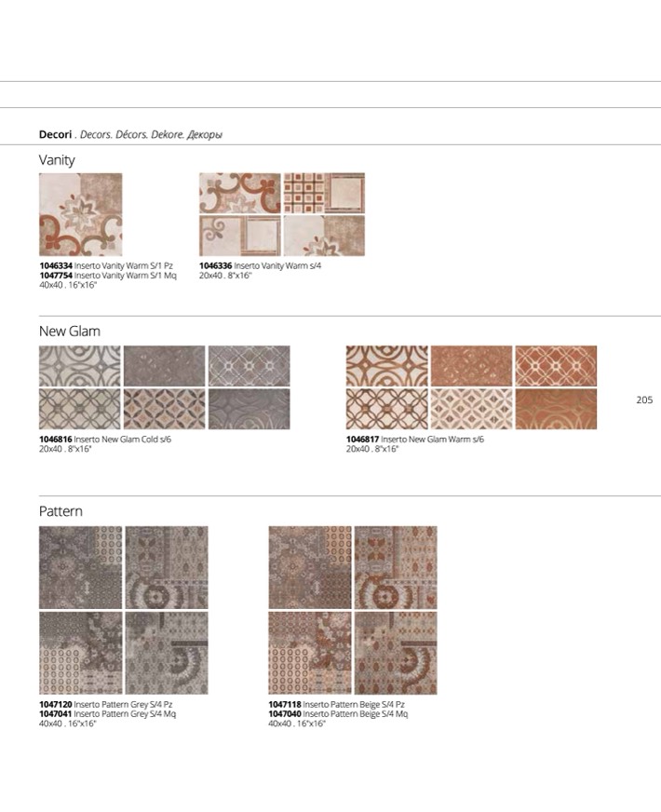Open the Pattern Grey S/4 tile image
This screenshot has height=812, width=661.
(x=123, y=610)
